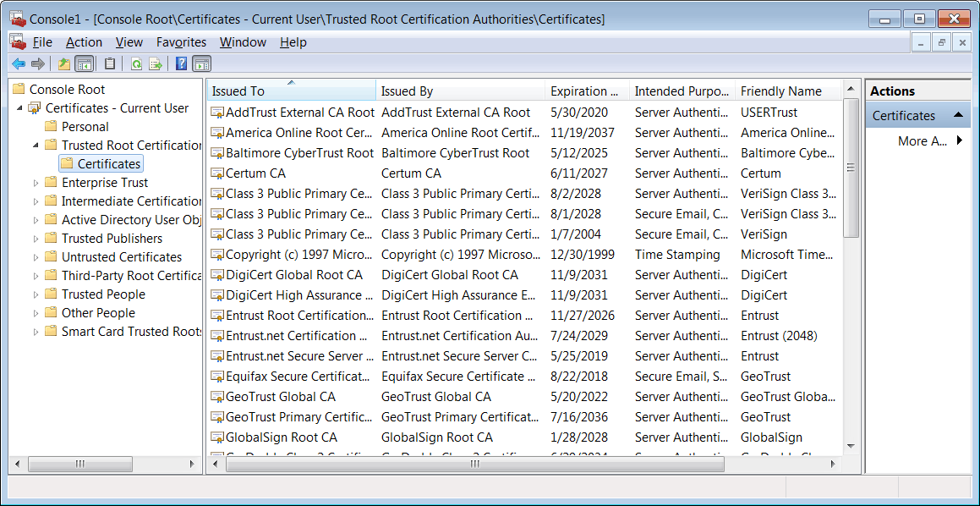
Task: Click the certificate icon beside Equifax Secure Certificate
Action: [x=216, y=377]
